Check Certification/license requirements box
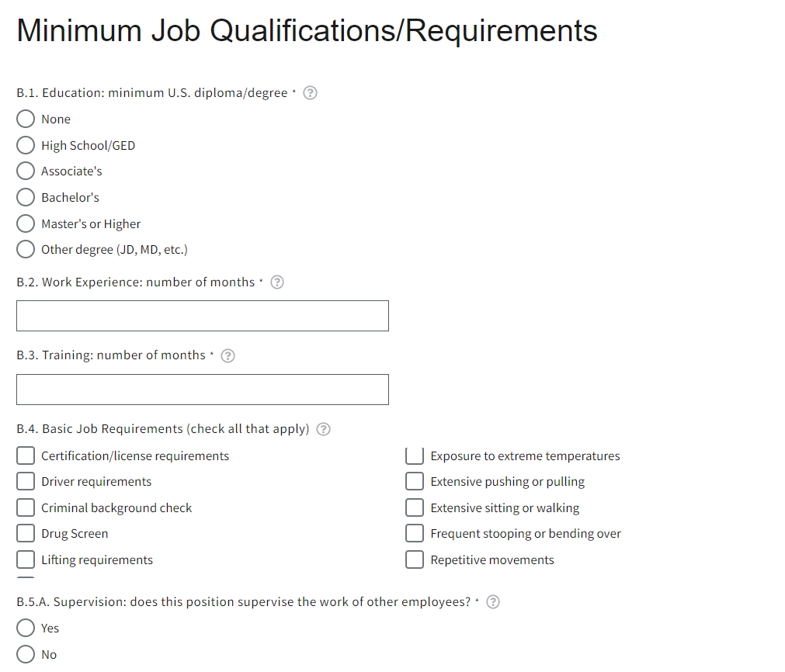The image size is (785, 672). (26, 456)
